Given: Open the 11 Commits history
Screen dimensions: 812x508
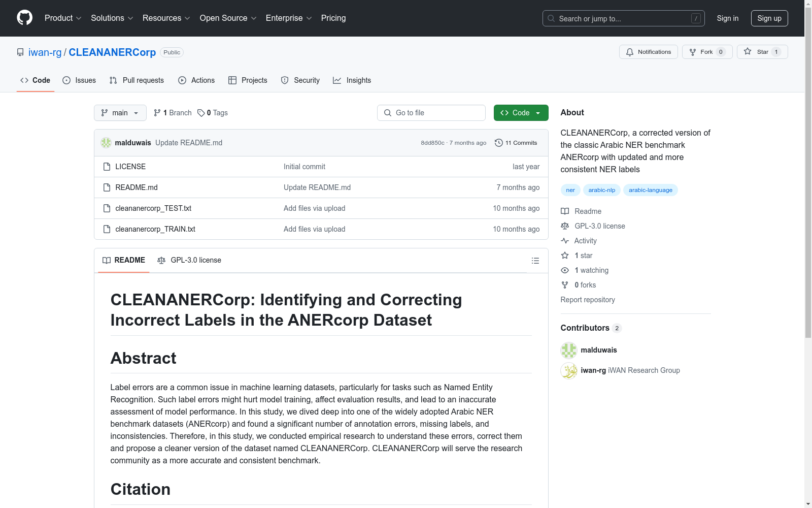Looking at the screenshot, I should tap(516, 143).
